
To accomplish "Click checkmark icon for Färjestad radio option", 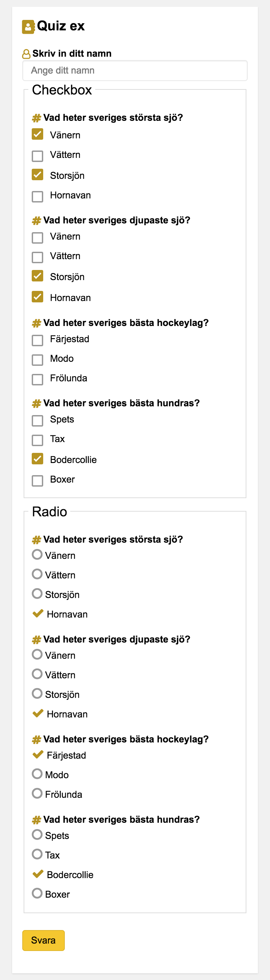I will click(x=38, y=754).
